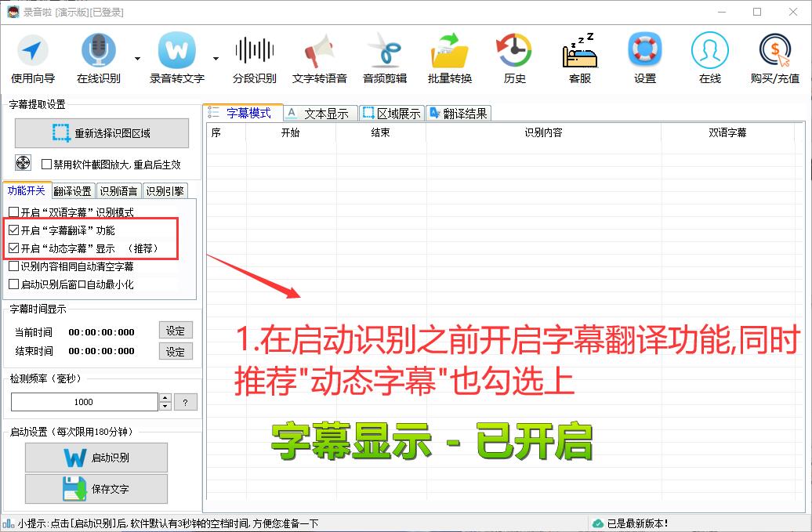This screenshot has width=812, height=532.
Task: Click the 检测频率 value input field
Action: [82, 401]
